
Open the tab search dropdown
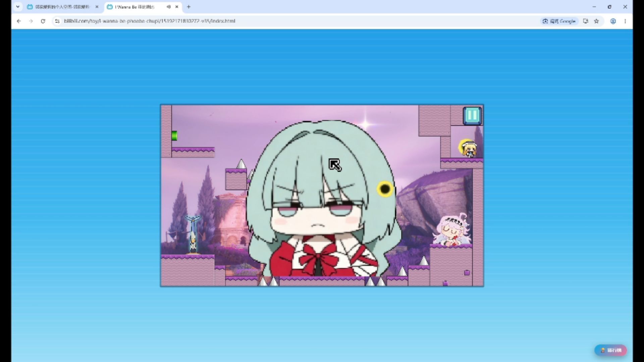pos(18,7)
